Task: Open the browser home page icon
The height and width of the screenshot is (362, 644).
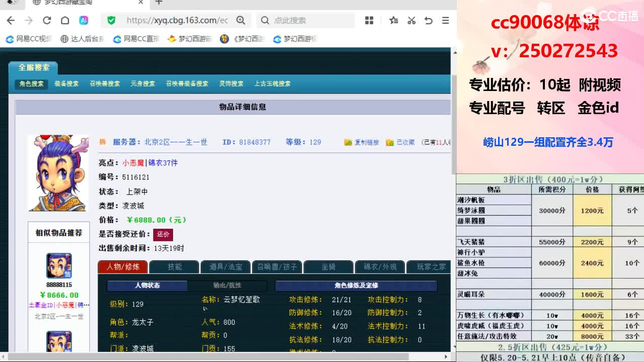Action: point(65,21)
